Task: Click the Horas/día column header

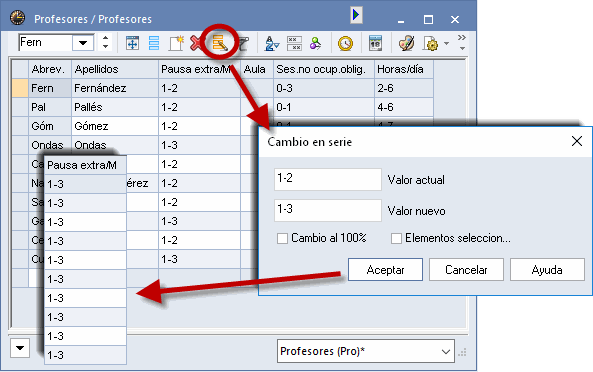Action: tap(404, 69)
